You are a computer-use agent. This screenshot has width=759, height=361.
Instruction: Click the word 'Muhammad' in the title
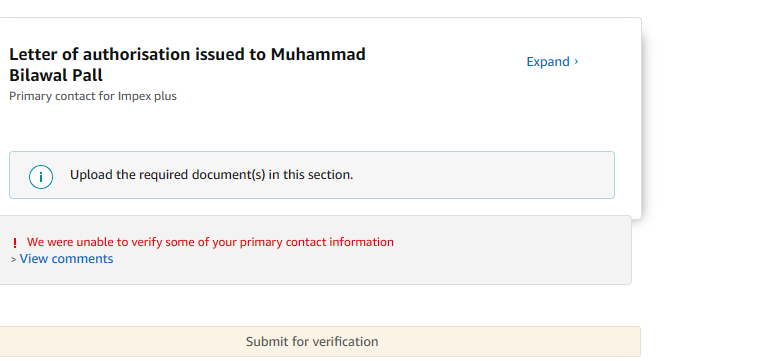pyautogui.click(x=318, y=54)
